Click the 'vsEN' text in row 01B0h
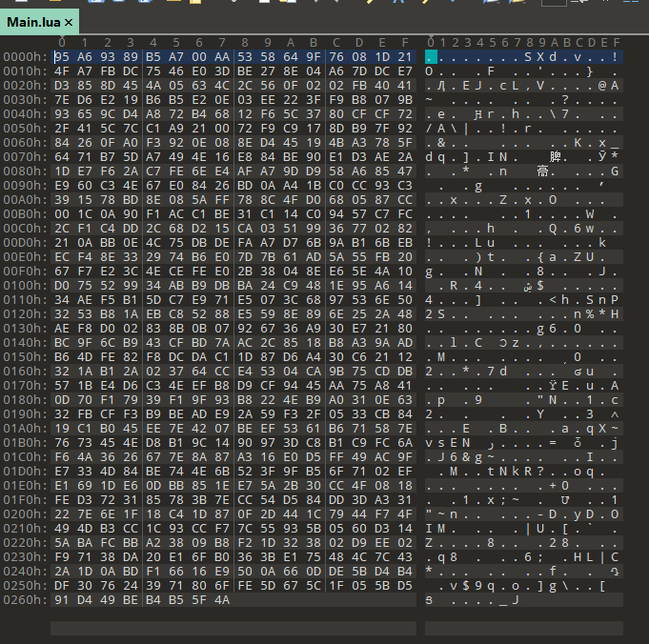 click(x=449, y=444)
